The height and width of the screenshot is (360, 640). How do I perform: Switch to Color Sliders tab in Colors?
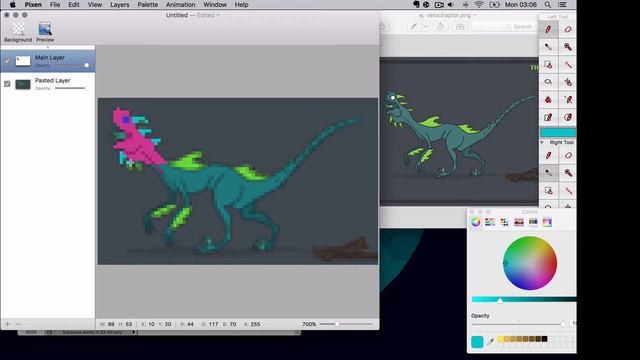coord(490,222)
